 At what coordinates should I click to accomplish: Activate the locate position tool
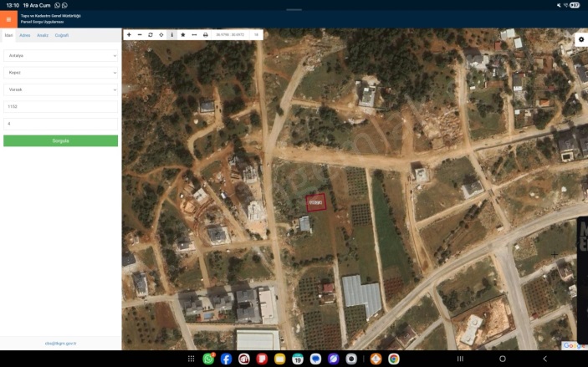[161, 35]
